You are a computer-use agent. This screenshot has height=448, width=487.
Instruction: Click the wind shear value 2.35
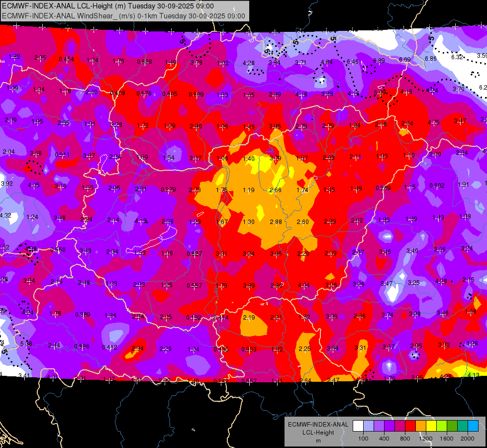40,58
